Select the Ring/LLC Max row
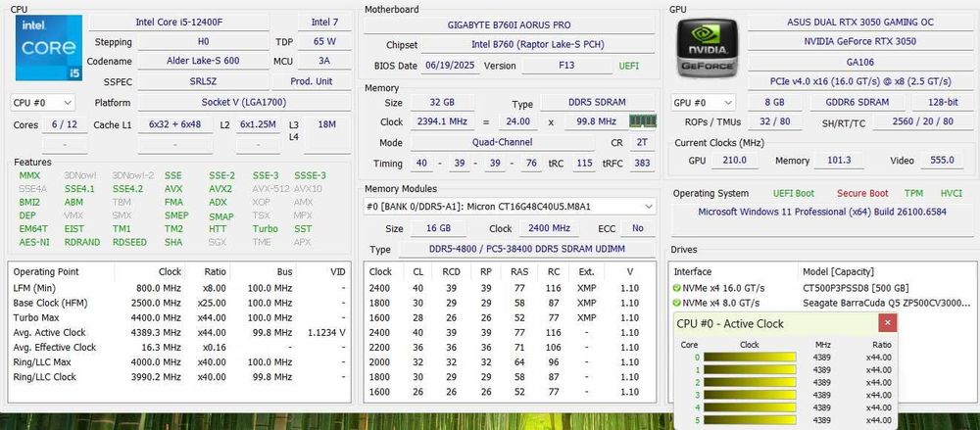The height and width of the screenshot is (430, 980). click(x=179, y=361)
